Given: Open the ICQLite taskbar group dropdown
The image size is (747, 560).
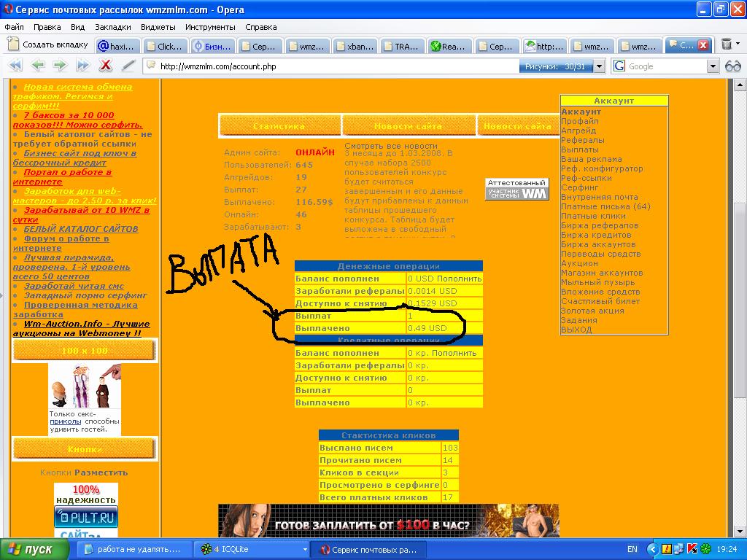Looking at the screenshot, I should click(305, 549).
